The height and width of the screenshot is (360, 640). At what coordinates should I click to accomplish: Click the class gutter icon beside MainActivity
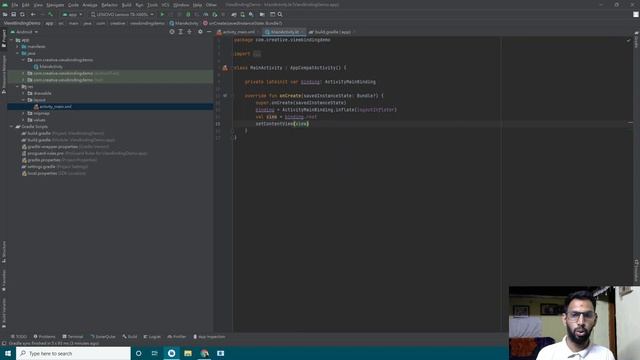225,68
